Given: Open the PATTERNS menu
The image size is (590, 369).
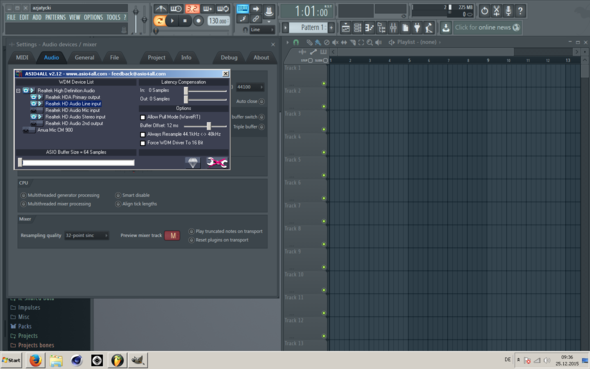Looking at the screenshot, I should [x=55, y=17].
